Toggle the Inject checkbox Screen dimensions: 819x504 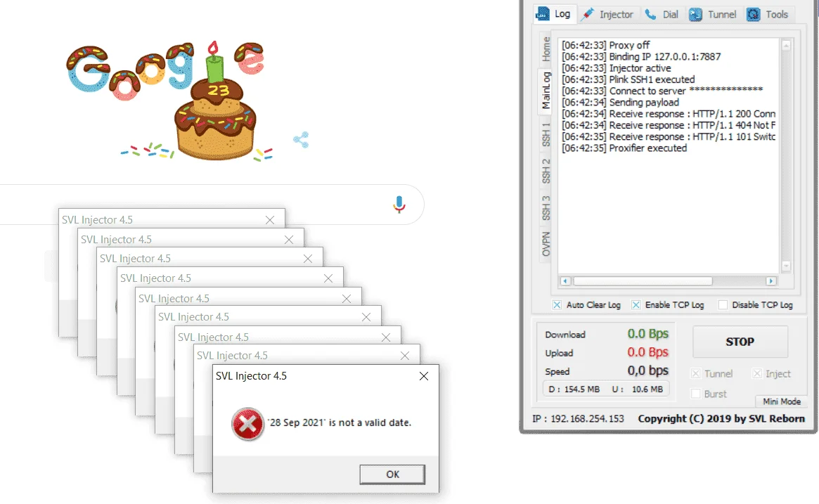757,373
